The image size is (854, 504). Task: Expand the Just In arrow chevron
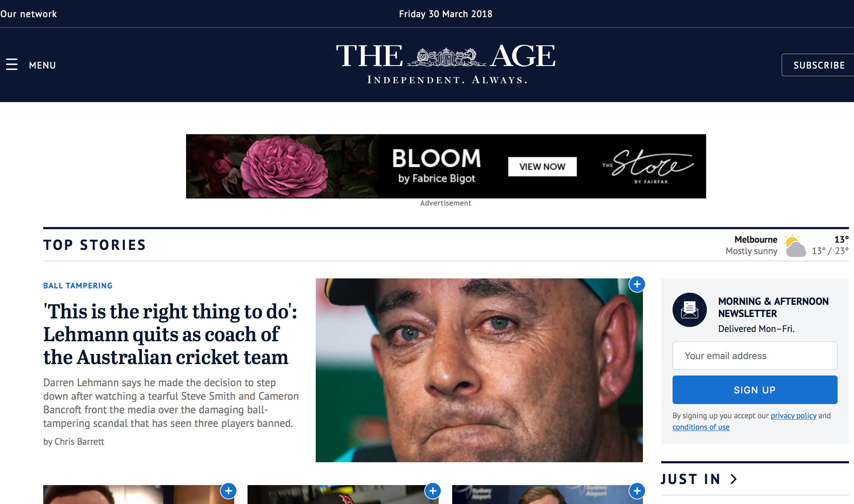pos(734,479)
